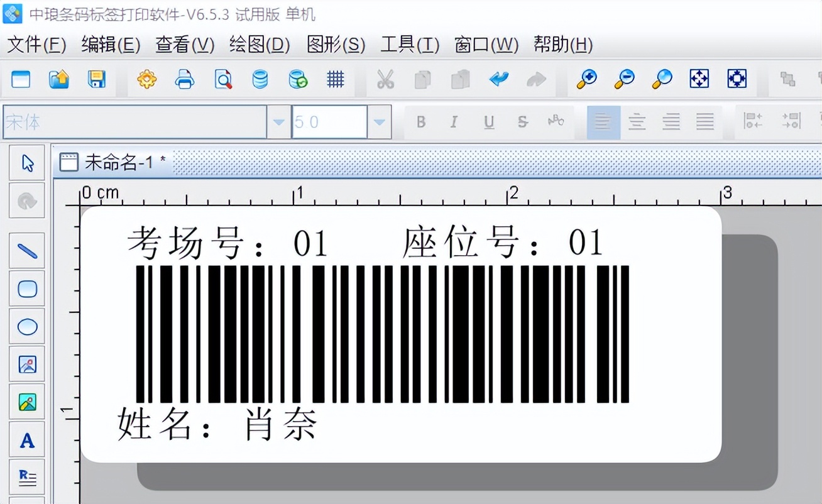The height and width of the screenshot is (504, 822).
Task: Click the database icon with the green checkmark
Action: [x=298, y=79]
